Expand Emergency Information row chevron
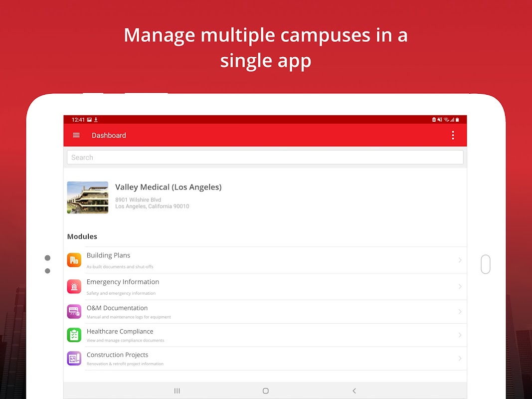The image size is (532, 399). [x=460, y=286]
